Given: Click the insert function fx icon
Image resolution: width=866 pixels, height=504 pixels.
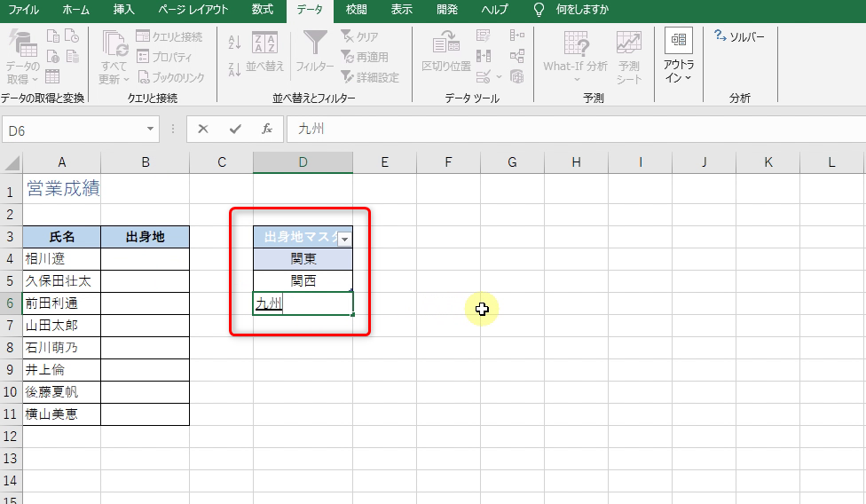Looking at the screenshot, I should point(266,130).
